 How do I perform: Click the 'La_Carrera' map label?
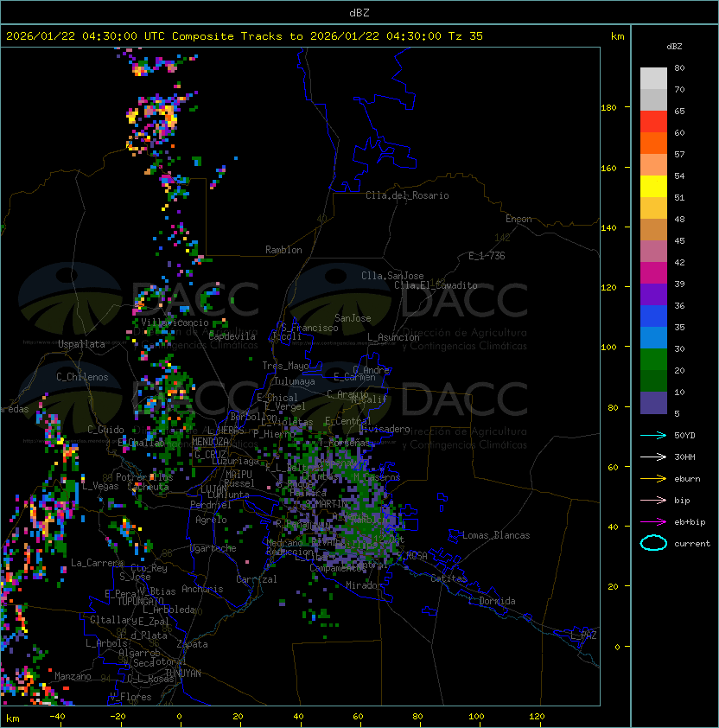click(x=97, y=563)
